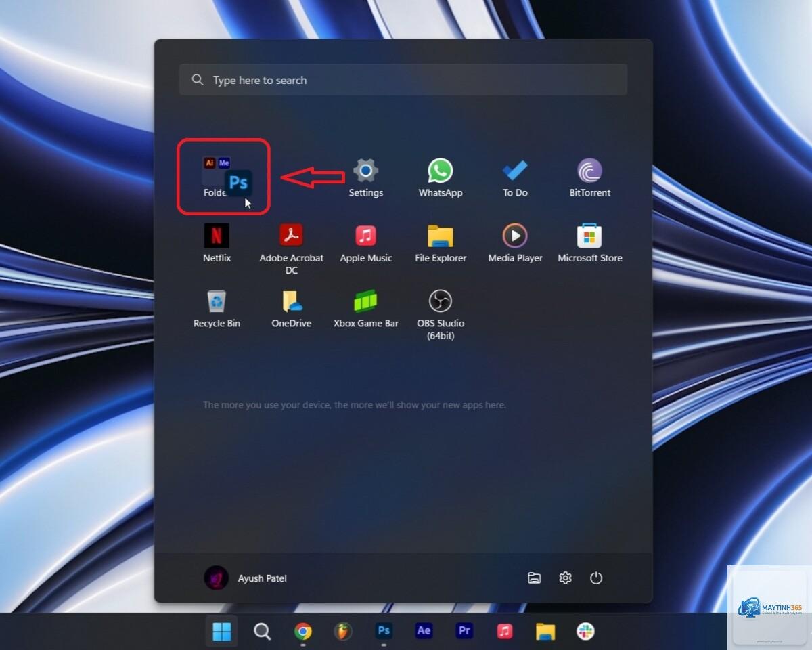The image size is (812, 650).
Task: Launch Google Chrome from taskbar
Action: coord(303,631)
